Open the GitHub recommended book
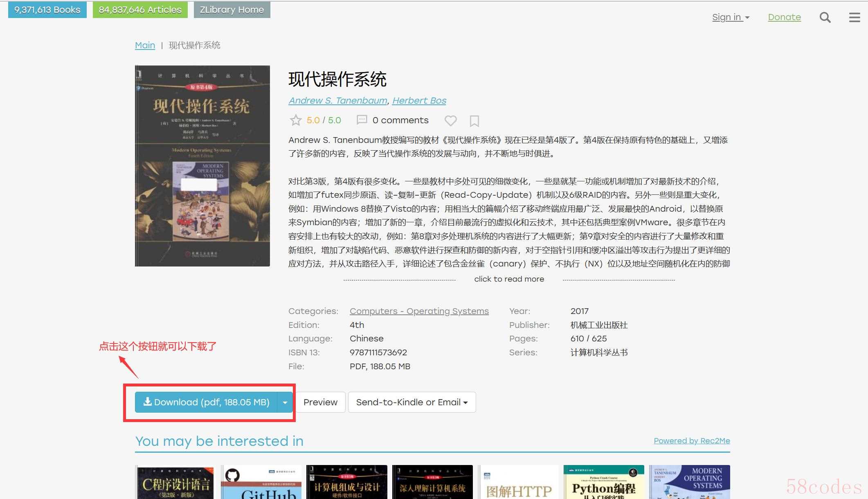 (x=261, y=482)
